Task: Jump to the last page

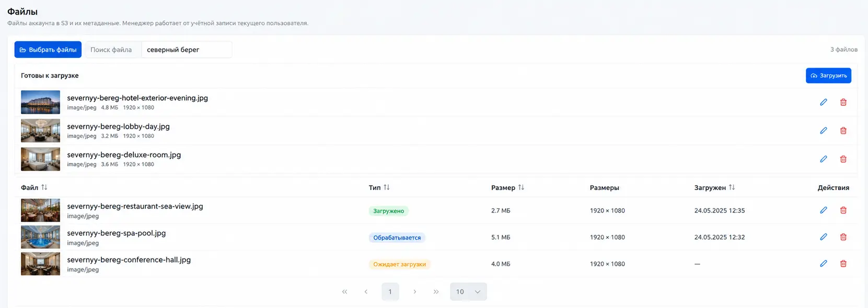Action: 436,292
